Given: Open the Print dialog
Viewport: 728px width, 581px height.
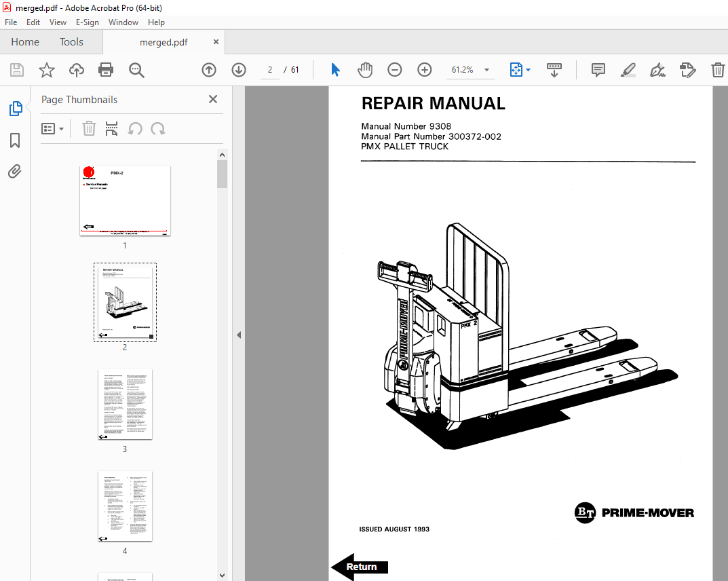Looking at the screenshot, I should [x=106, y=69].
